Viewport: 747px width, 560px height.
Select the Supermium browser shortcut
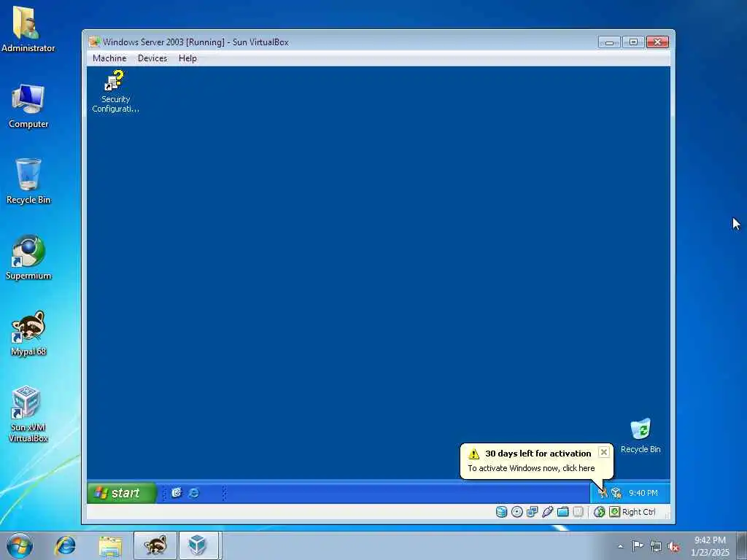click(28, 257)
